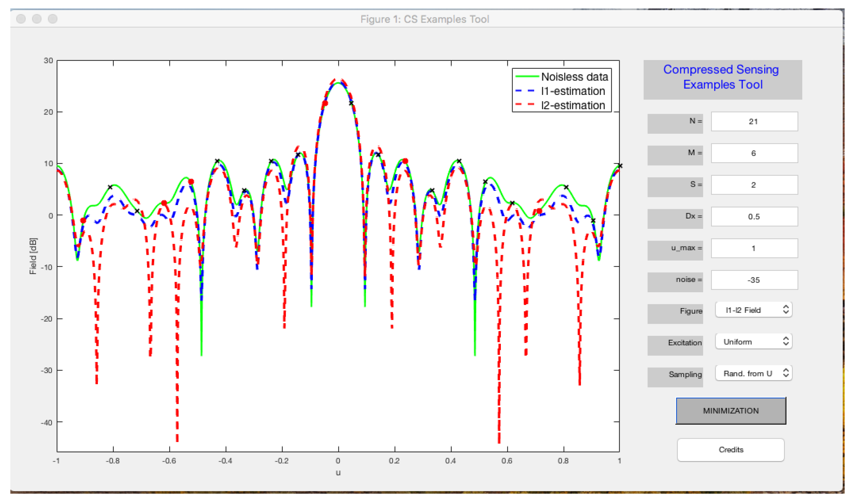
Task: Edit the noise level input field
Action: point(754,280)
